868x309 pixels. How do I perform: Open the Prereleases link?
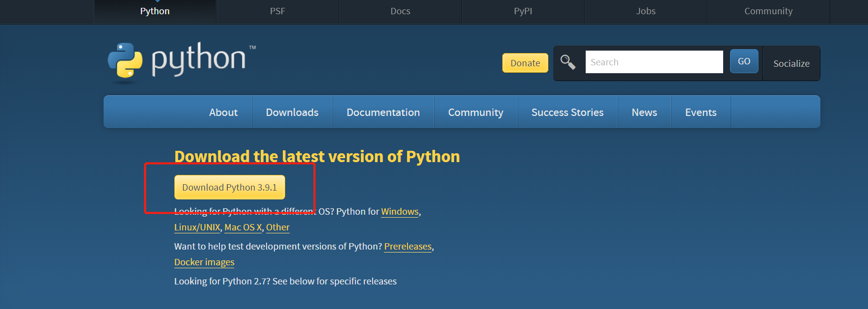pyautogui.click(x=408, y=247)
